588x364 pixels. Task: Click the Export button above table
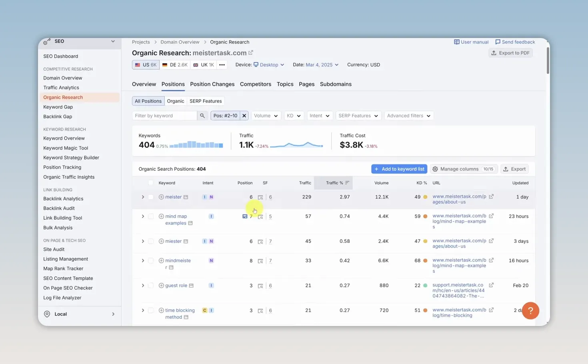pyautogui.click(x=515, y=169)
